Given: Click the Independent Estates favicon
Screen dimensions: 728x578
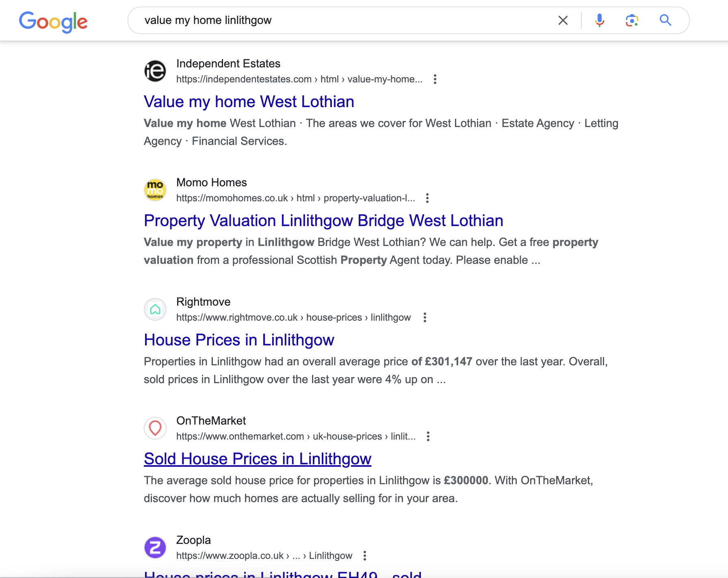Looking at the screenshot, I should (155, 71).
